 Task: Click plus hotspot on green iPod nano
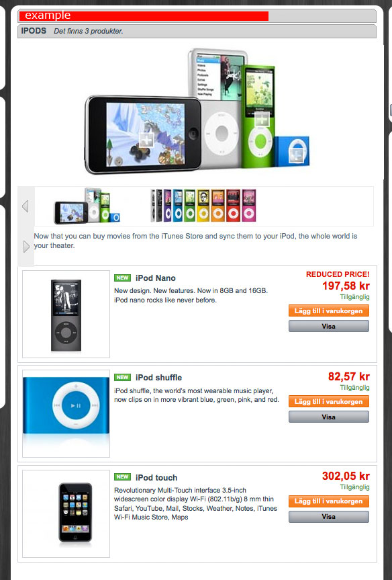pyautogui.click(x=262, y=119)
